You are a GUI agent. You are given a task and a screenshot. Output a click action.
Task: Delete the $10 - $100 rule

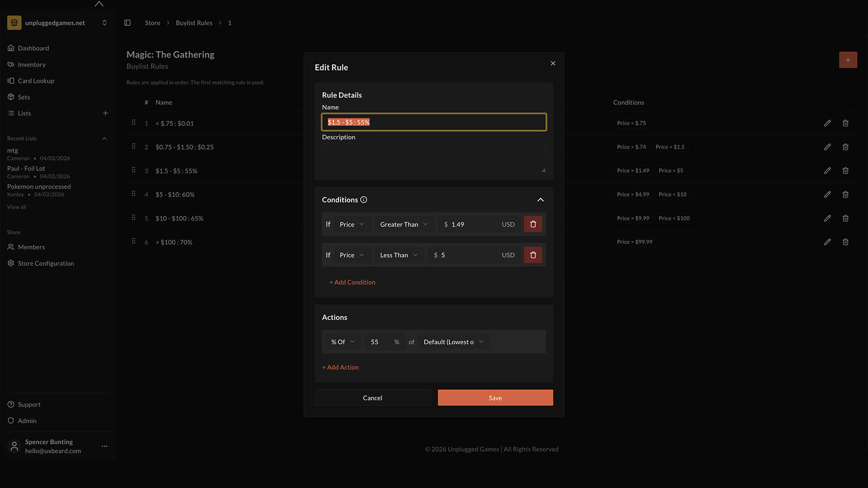tap(845, 218)
